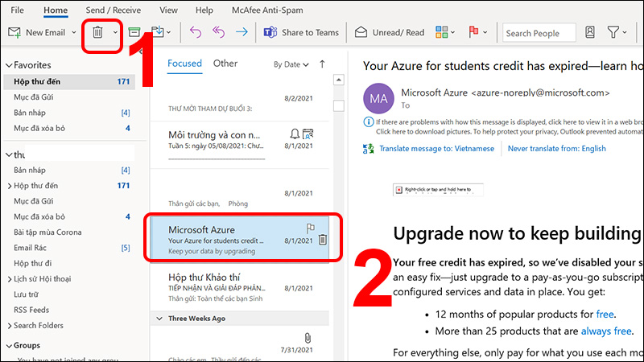Viewport: 644px width, 362px height.
Task: Click the 'free' hyperlink in email
Action: tap(605, 315)
